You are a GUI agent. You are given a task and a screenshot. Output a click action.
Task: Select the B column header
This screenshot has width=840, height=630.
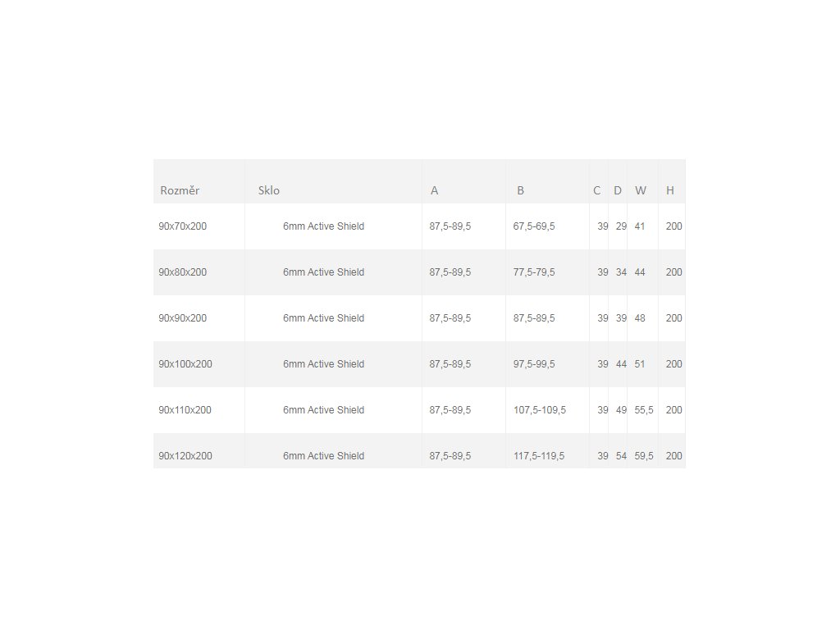coord(520,190)
